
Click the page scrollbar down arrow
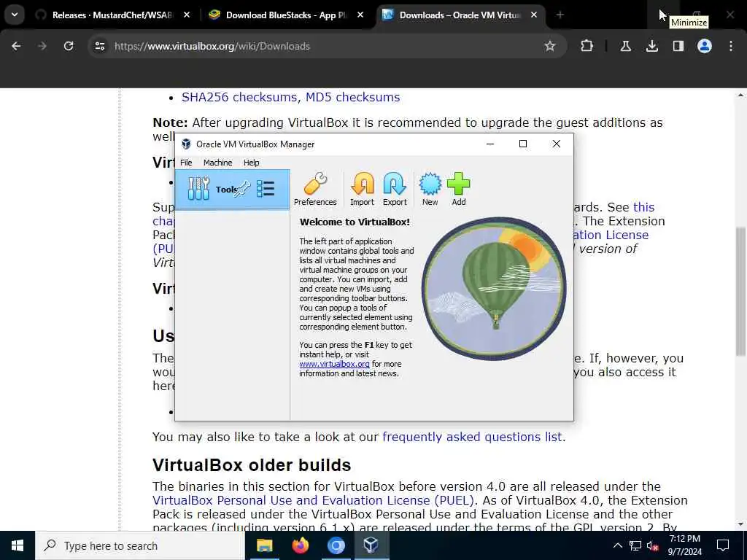tap(740, 524)
